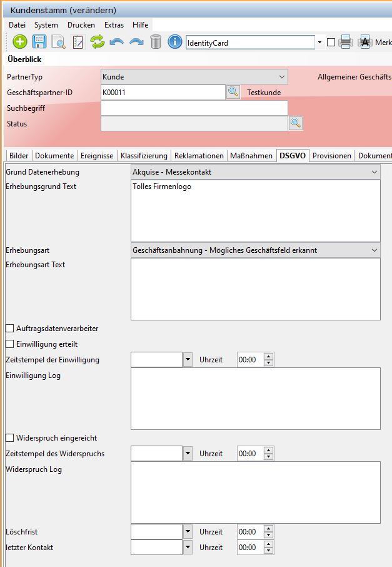The image size is (392, 567).
Task: Search Geschäftspartner-ID with the magnifier icon
Action: 233,92
